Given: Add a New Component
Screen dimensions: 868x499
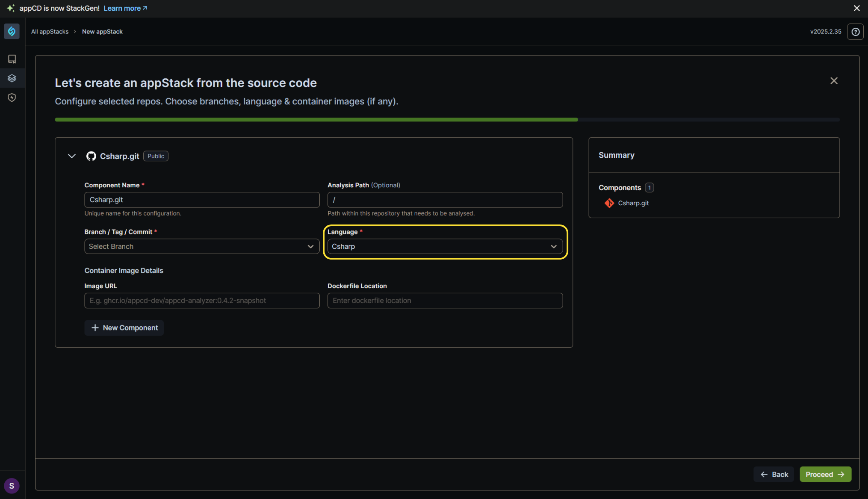Looking at the screenshot, I should pyautogui.click(x=124, y=328).
